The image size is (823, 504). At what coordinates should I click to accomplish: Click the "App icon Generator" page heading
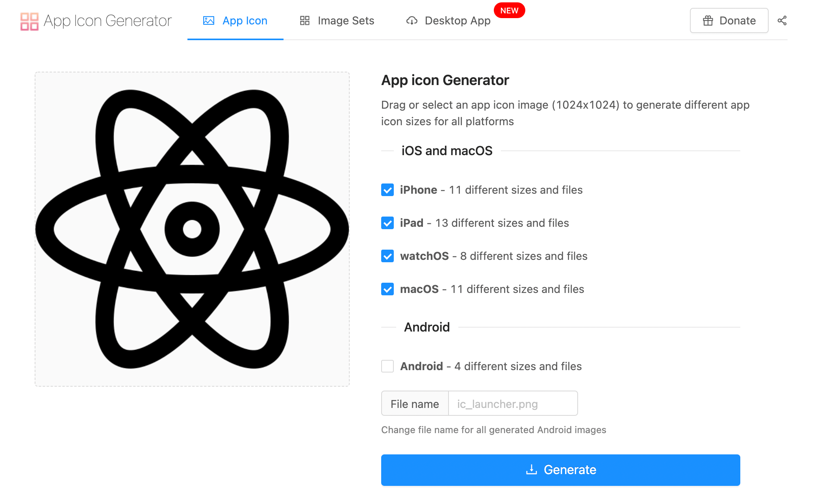coord(445,80)
